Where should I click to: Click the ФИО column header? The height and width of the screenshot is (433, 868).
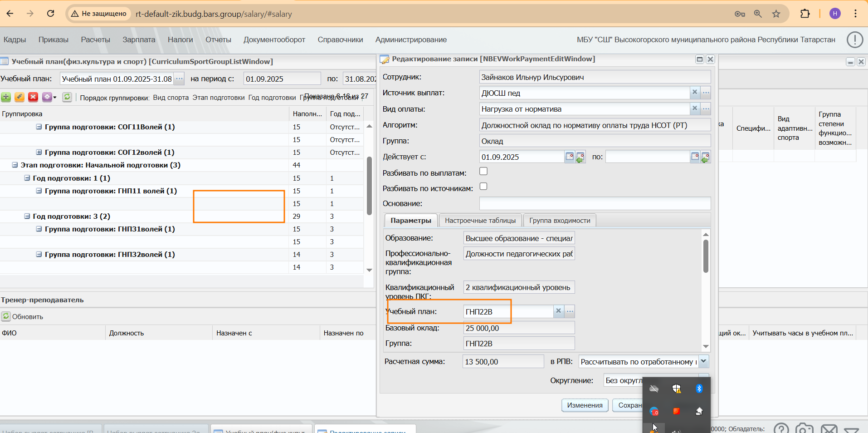pyautogui.click(x=53, y=333)
